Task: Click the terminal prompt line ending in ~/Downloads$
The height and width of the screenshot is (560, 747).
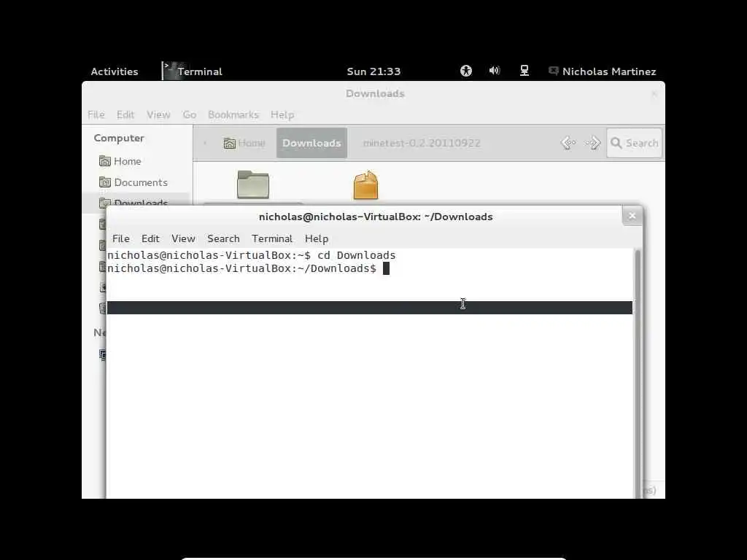Action: (241, 268)
